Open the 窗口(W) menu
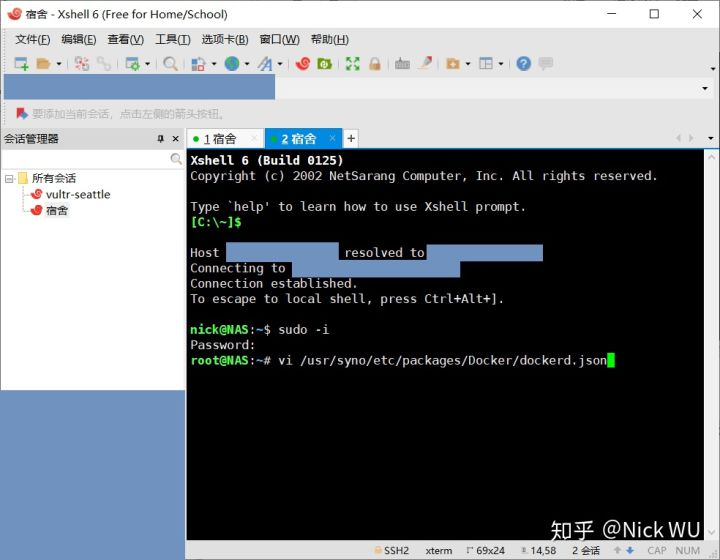This screenshot has height=560, width=720. tap(280, 39)
